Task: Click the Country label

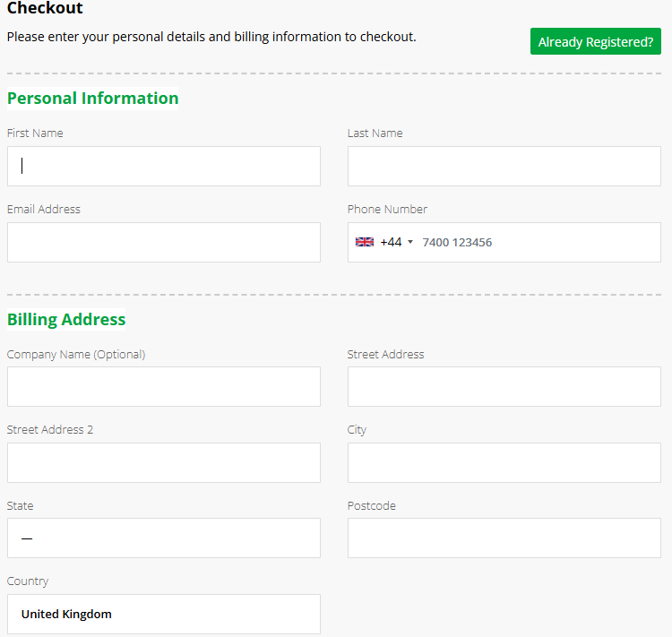Action: [28, 581]
